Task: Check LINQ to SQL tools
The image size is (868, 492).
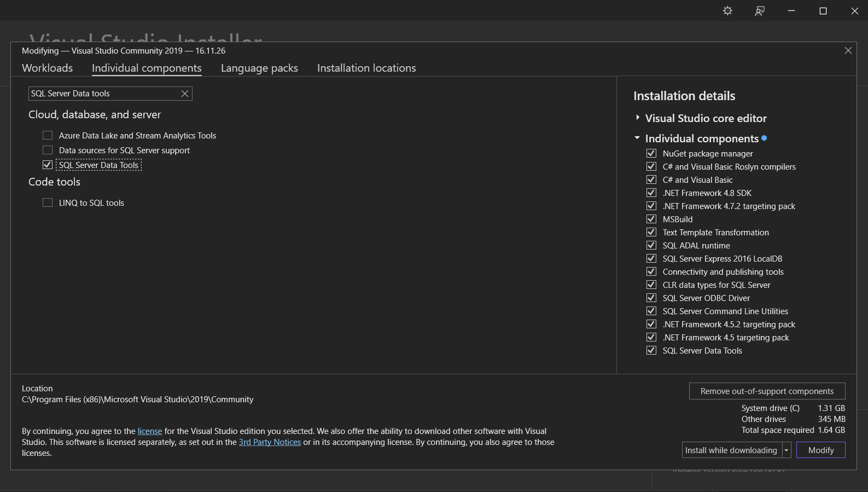Action: click(48, 202)
